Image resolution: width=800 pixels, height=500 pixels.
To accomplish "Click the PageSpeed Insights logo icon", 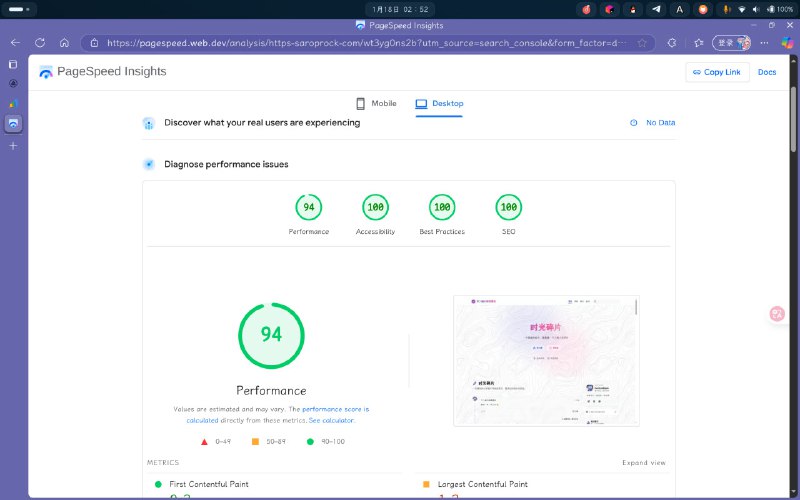I will point(46,72).
